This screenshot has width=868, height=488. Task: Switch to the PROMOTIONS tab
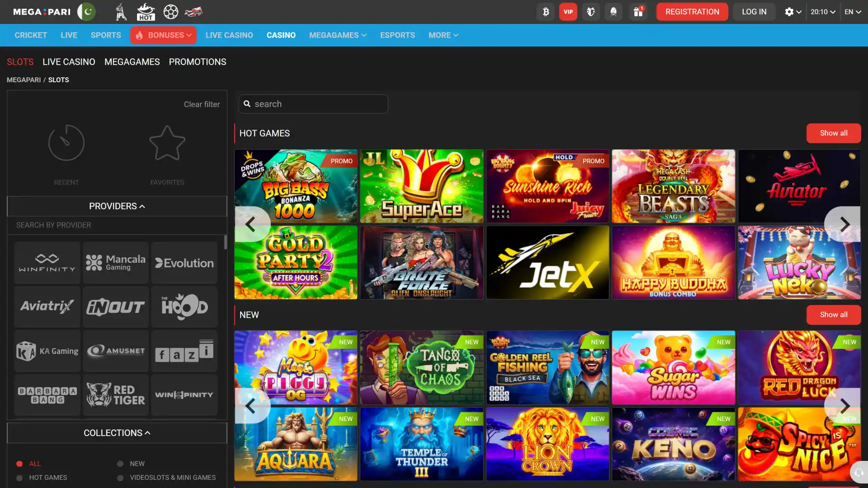[198, 62]
